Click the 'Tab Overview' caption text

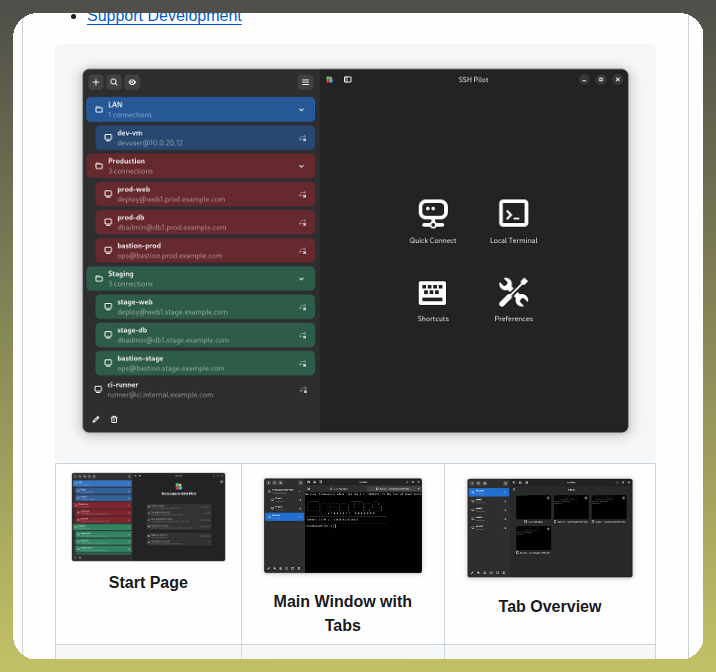[x=550, y=606]
